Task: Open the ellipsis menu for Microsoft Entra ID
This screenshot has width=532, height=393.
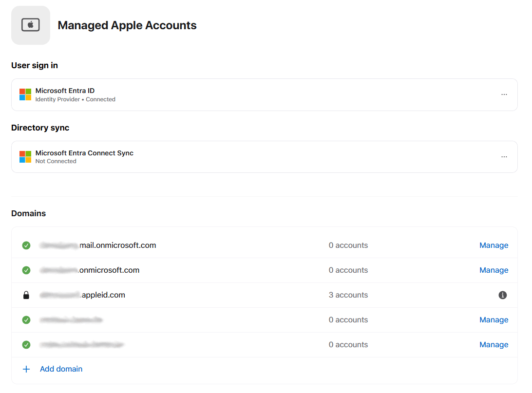Action: (x=504, y=94)
